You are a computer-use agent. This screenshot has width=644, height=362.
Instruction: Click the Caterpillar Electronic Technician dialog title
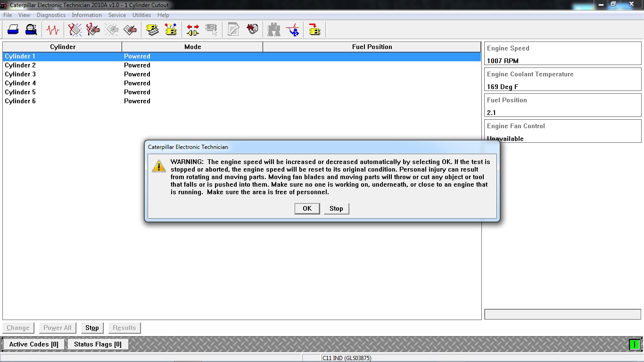[x=188, y=147]
